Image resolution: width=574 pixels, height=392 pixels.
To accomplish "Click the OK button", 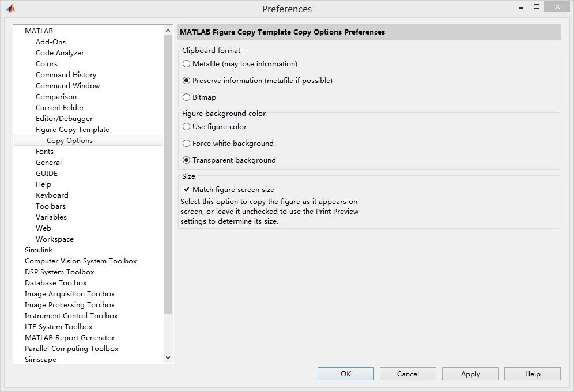I will tap(345, 374).
